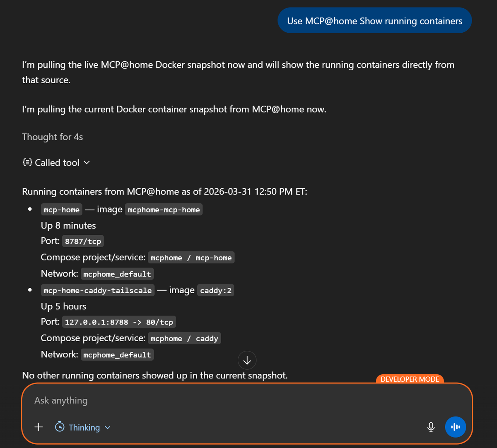The width and height of the screenshot is (497, 448).
Task: Click the user message about running containers
Action: (374, 20)
